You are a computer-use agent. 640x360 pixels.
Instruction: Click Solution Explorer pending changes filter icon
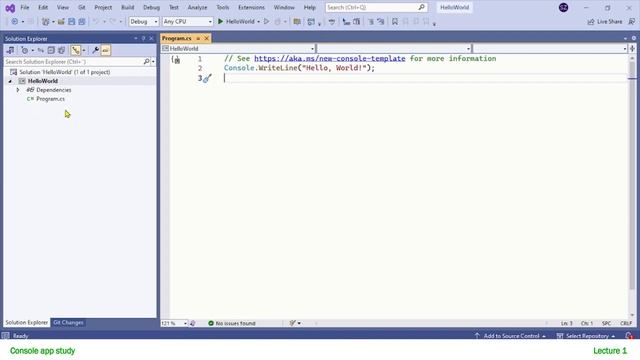tap(25, 50)
